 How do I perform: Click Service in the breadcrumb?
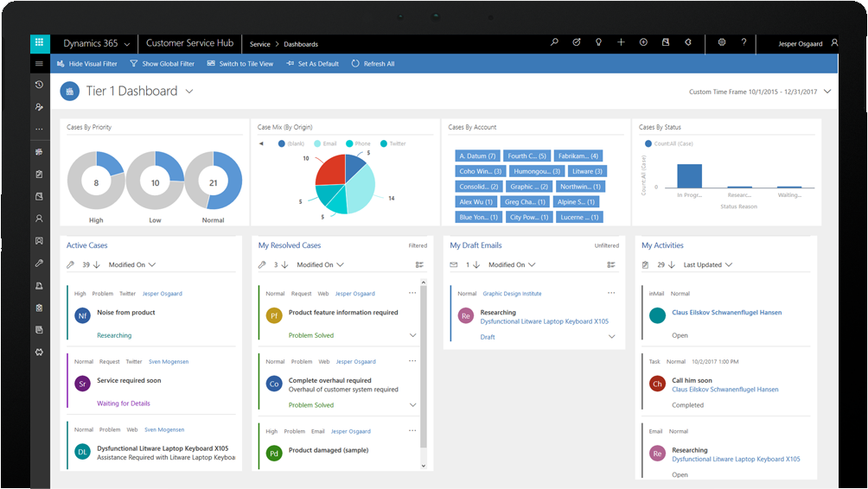259,44
